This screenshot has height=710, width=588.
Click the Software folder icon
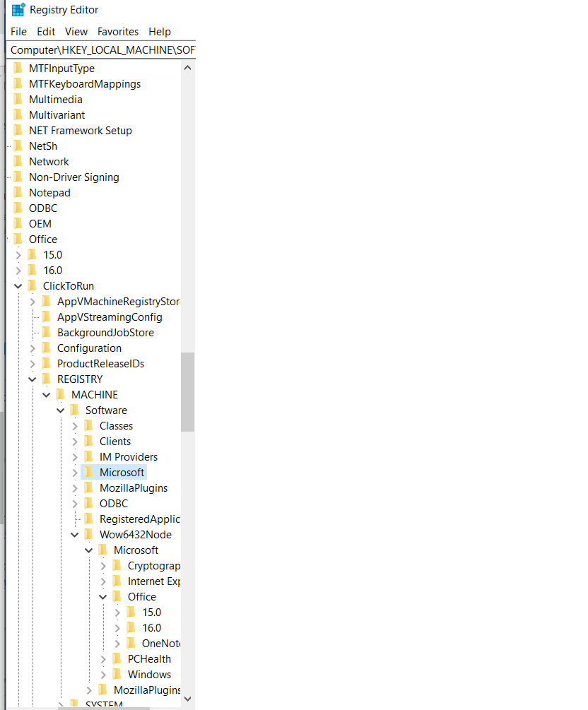[x=75, y=410]
